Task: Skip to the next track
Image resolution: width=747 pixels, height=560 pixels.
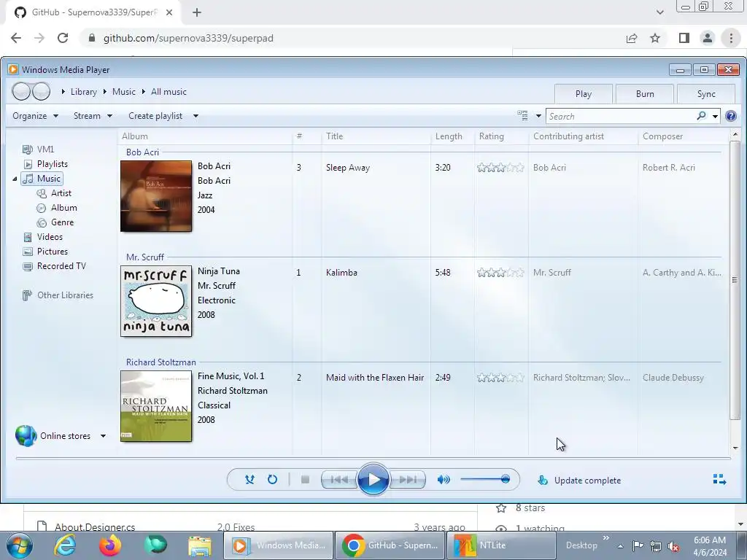Action: pyautogui.click(x=407, y=480)
